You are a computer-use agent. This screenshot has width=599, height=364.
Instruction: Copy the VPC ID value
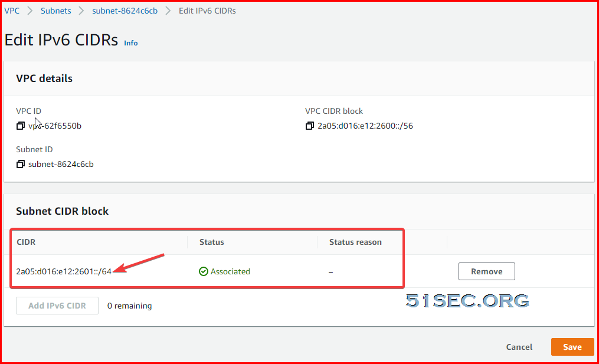tap(20, 126)
